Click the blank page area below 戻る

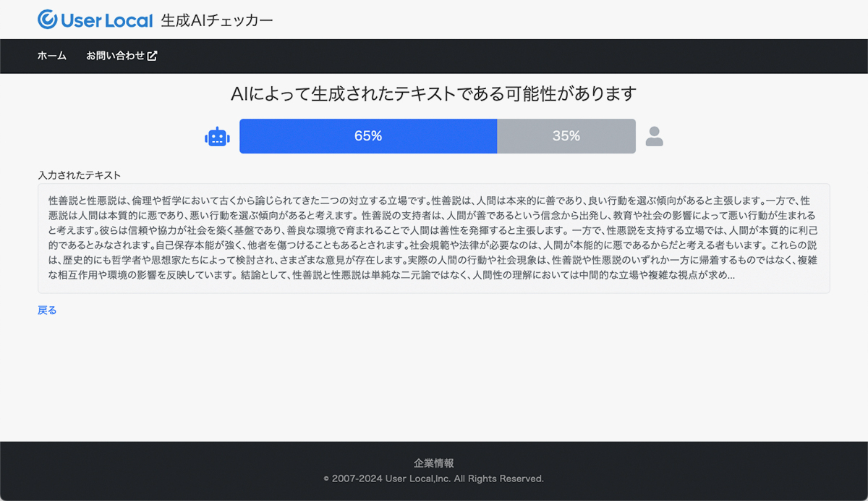[x=434, y=376]
